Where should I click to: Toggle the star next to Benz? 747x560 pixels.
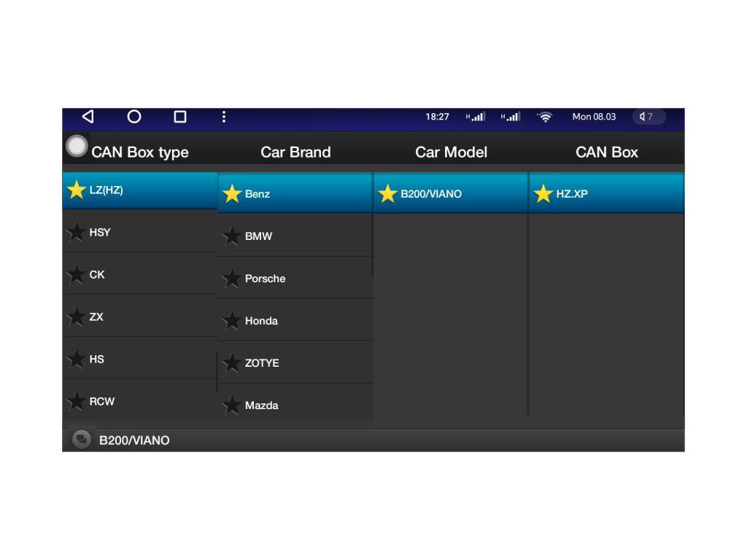(232, 194)
